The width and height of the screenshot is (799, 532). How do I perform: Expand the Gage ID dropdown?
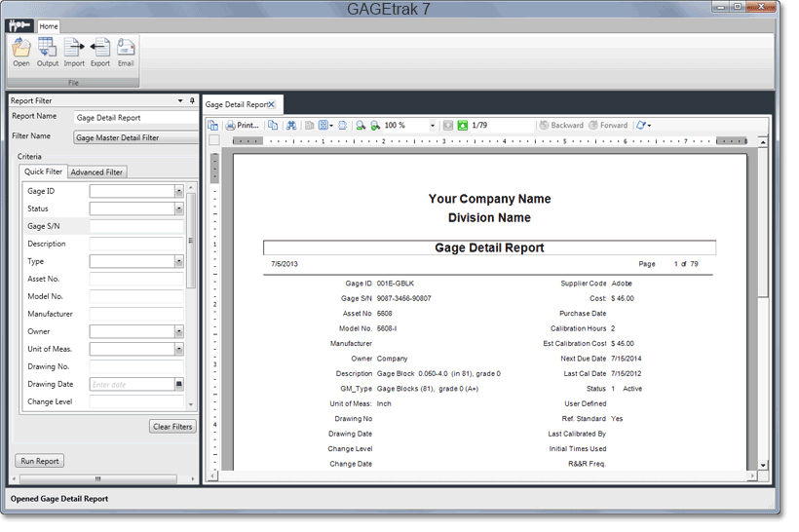(179, 191)
